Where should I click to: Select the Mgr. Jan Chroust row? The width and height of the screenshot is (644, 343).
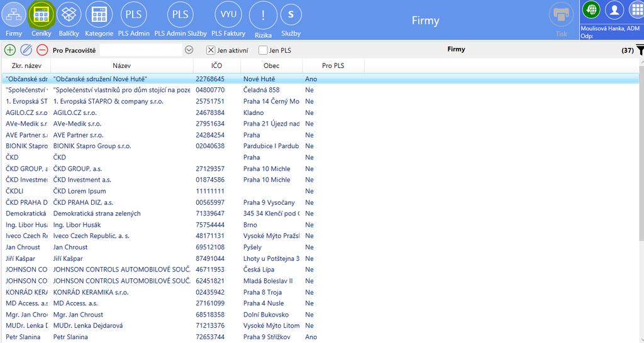(x=320, y=315)
